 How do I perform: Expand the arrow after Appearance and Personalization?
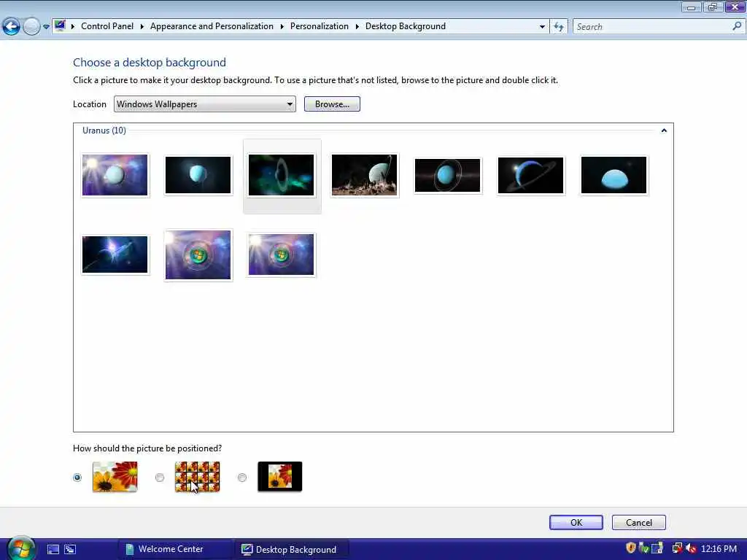[x=282, y=27]
